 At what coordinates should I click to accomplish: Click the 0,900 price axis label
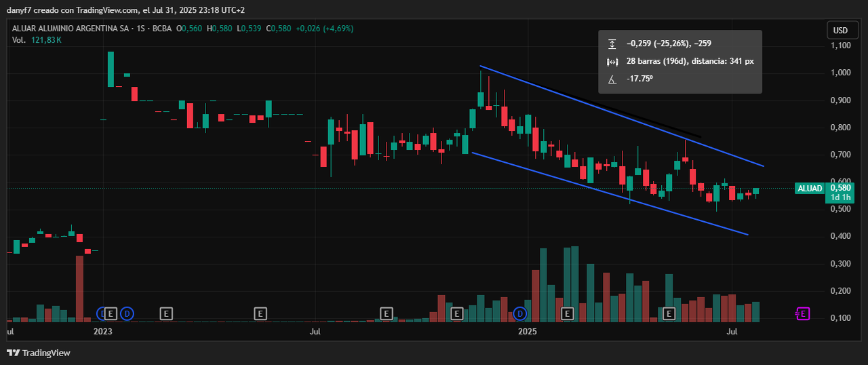pos(840,100)
